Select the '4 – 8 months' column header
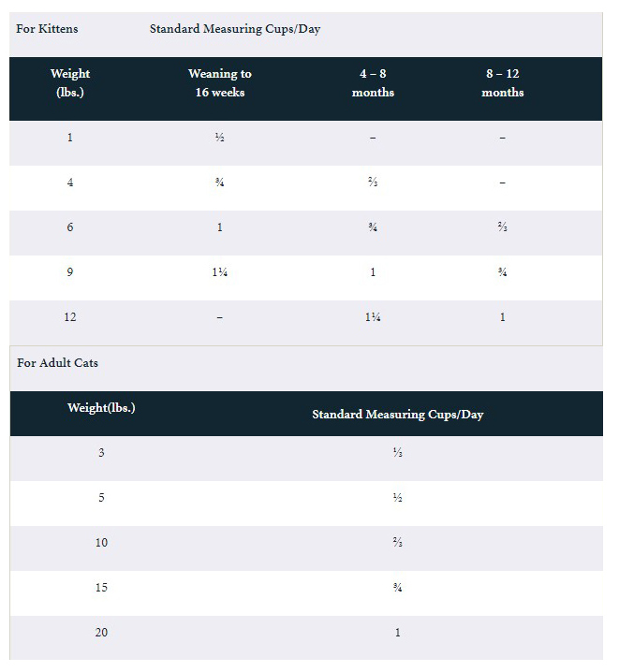Image resolution: width=619 pixels, height=672 pixels. click(373, 82)
